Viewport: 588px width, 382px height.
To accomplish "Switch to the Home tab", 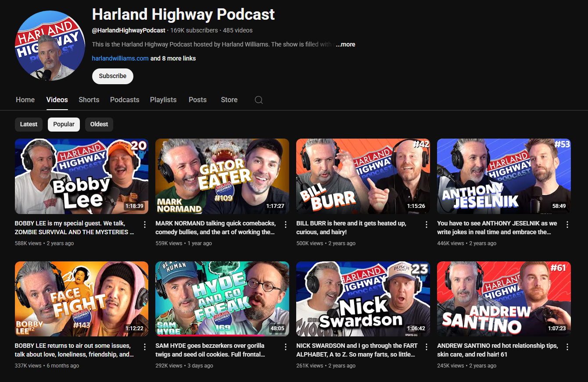I will click(25, 100).
